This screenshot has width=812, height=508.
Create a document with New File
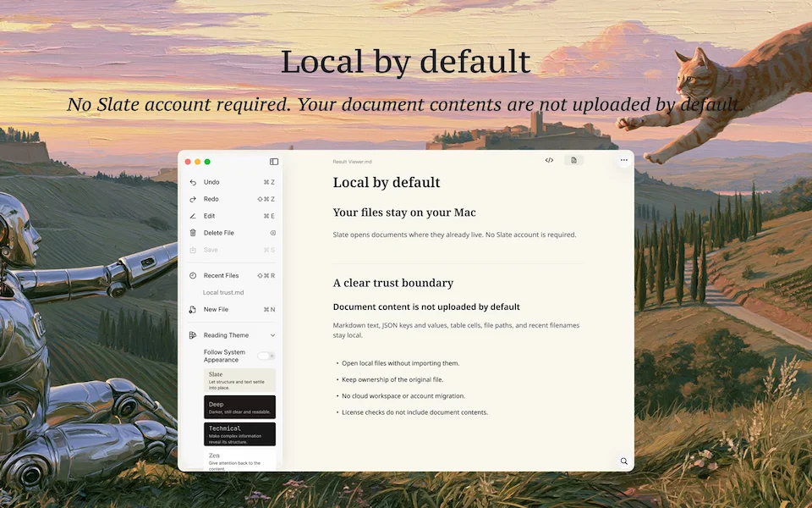[232, 310]
